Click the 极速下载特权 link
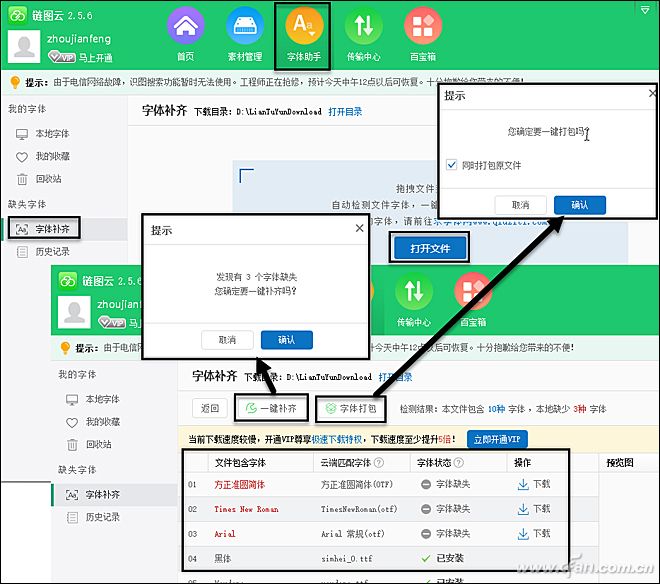Viewport: 660px width, 584px height. [x=337, y=440]
